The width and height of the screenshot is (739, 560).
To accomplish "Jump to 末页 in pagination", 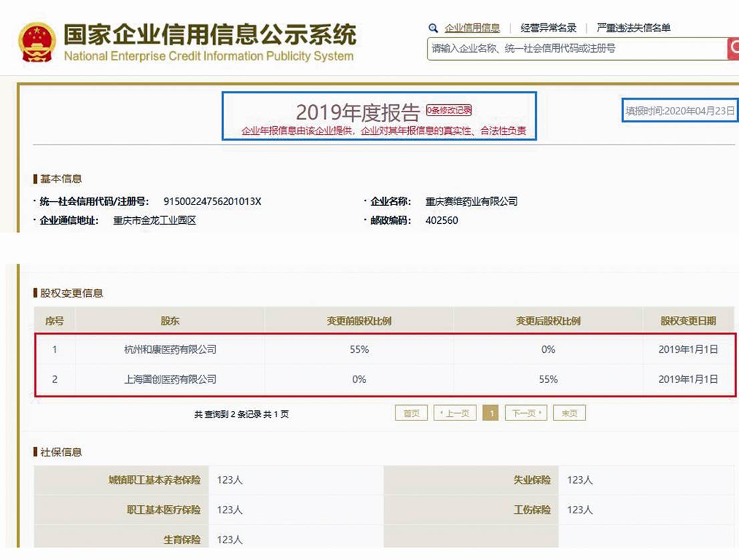I will tap(569, 414).
